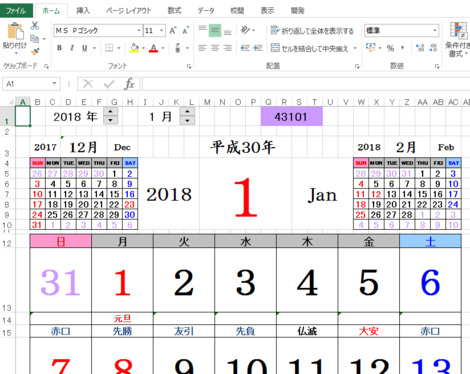Click the Increase Indent icon

258,48
